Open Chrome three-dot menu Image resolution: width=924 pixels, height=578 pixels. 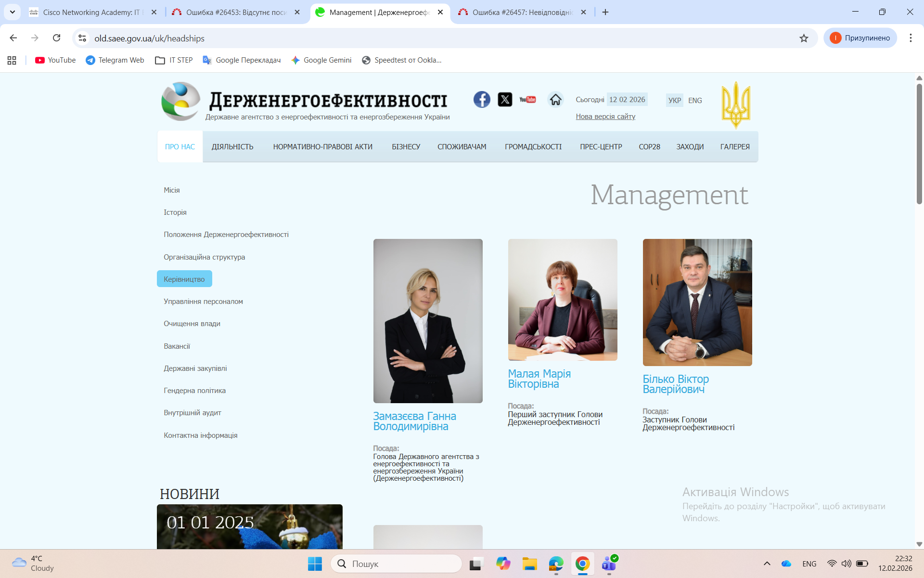pos(910,38)
